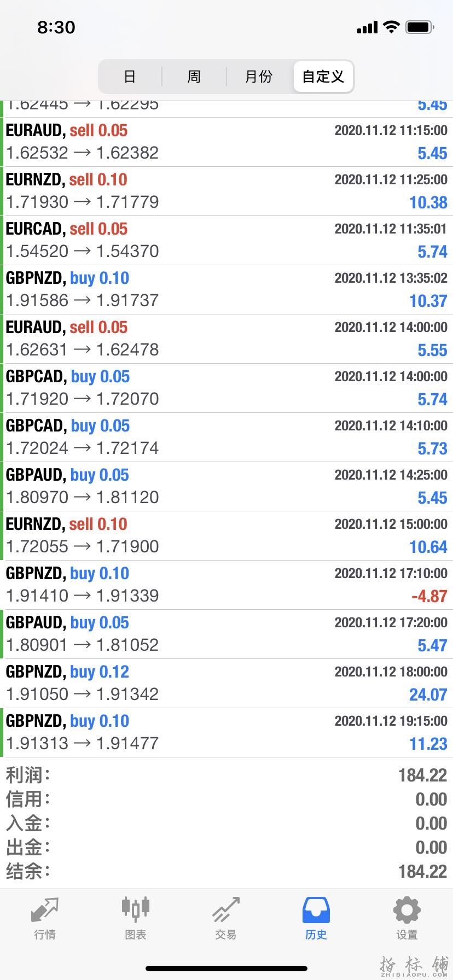Tap the 结余 balance summary row
The image size is (453, 980).
pyautogui.click(x=226, y=871)
